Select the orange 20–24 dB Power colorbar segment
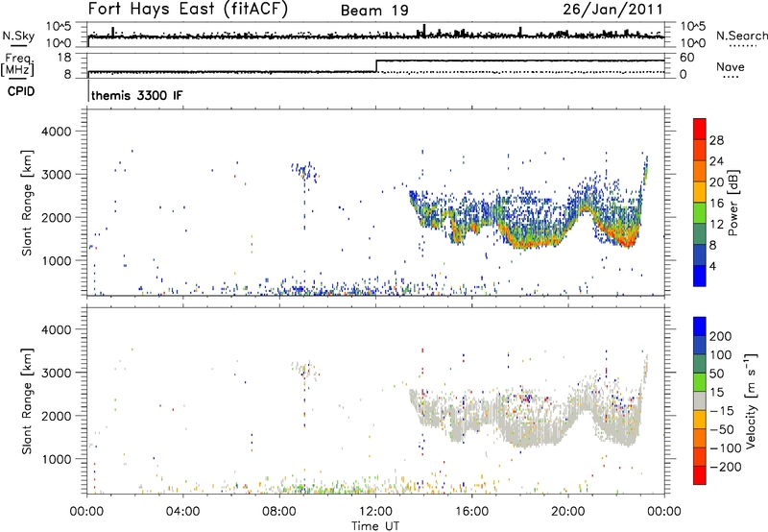Viewport: 768px width, 532px height. click(700, 171)
